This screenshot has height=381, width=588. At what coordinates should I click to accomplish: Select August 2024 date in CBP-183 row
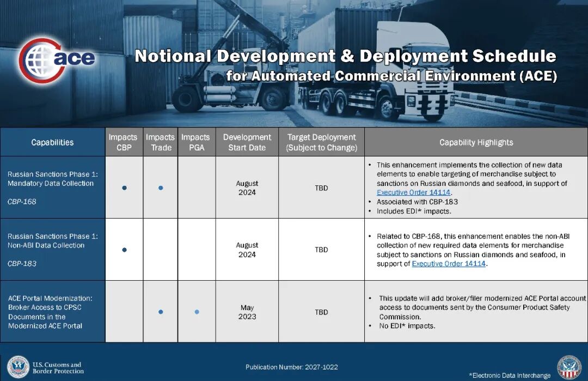coord(247,250)
